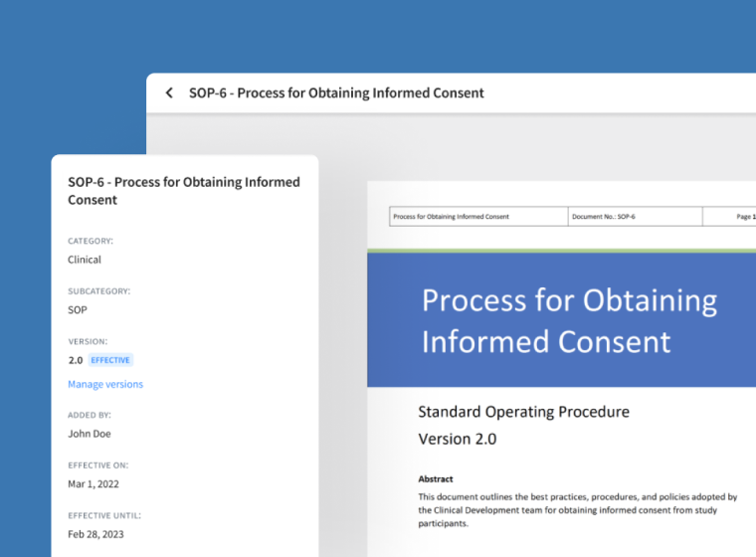Click the document name cell in page header
The image size is (756, 557).
[477, 216]
